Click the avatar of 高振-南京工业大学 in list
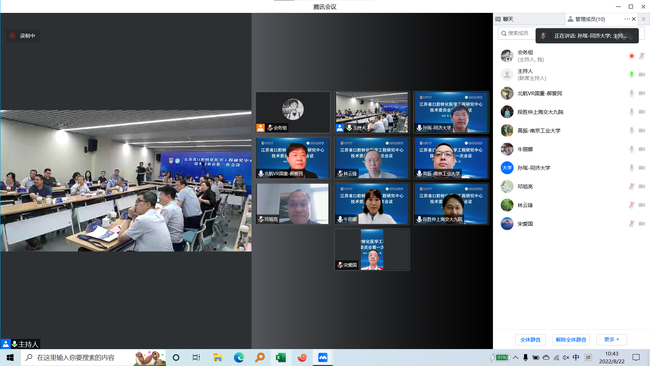 point(507,131)
